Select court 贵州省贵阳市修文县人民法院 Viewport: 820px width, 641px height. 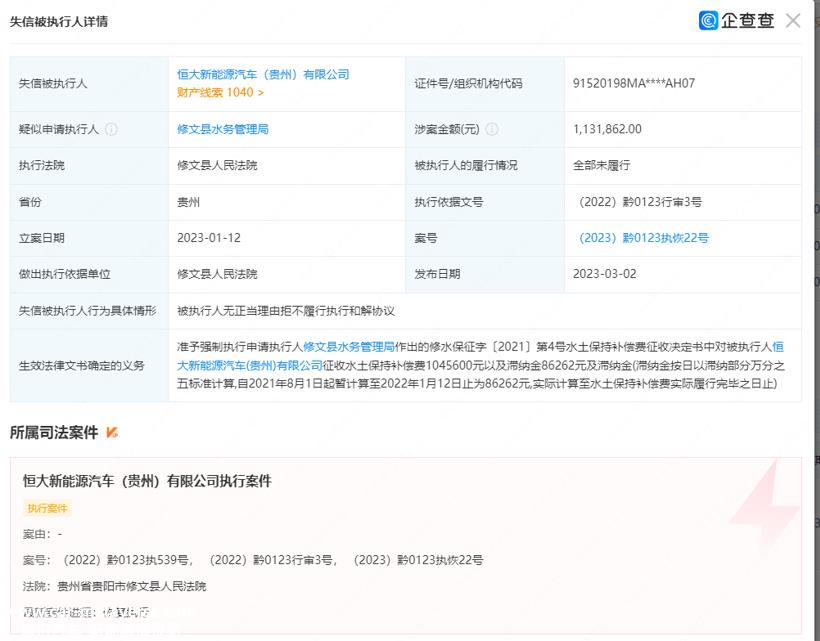131,586
